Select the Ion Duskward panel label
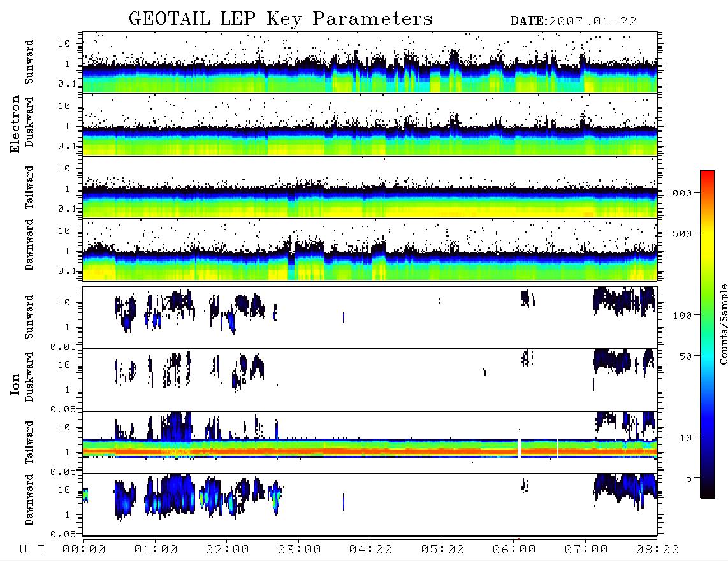Image resolution: width=728 pixels, height=561 pixels. tap(29, 377)
